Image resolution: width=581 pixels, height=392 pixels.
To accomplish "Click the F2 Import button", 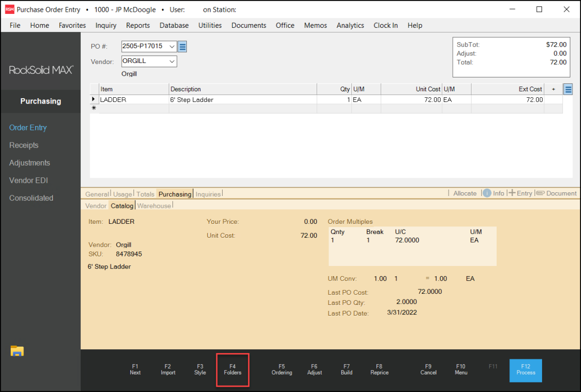I will click(168, 370).
